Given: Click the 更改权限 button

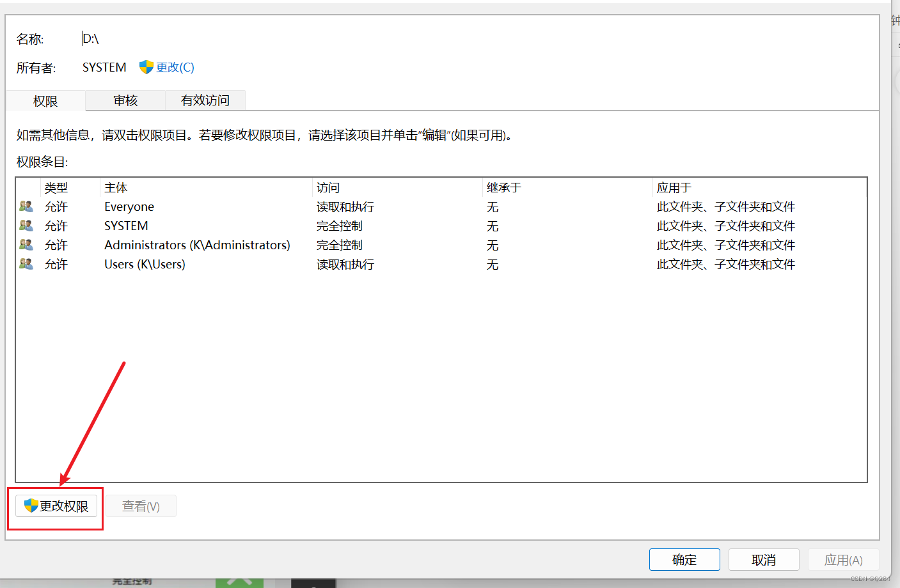Looking at the screenshot, I should coord(55,506).
